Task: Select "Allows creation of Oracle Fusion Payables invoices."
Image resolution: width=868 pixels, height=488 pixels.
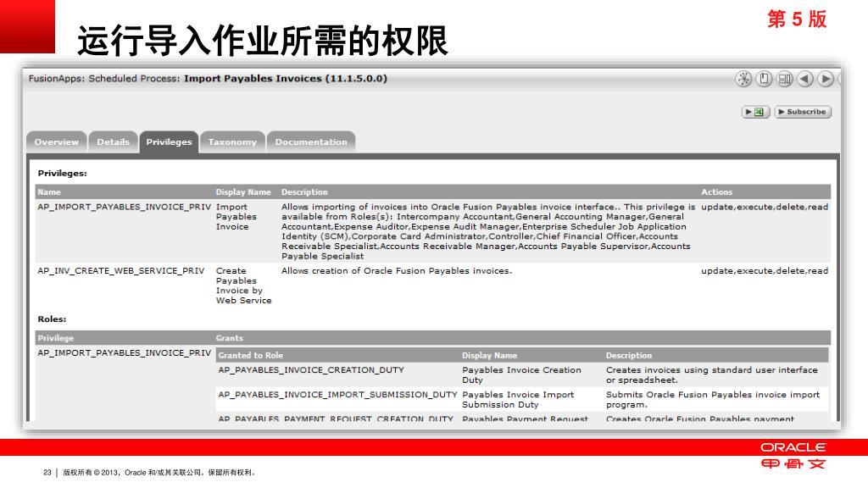Action: click(x=397, y=271)
